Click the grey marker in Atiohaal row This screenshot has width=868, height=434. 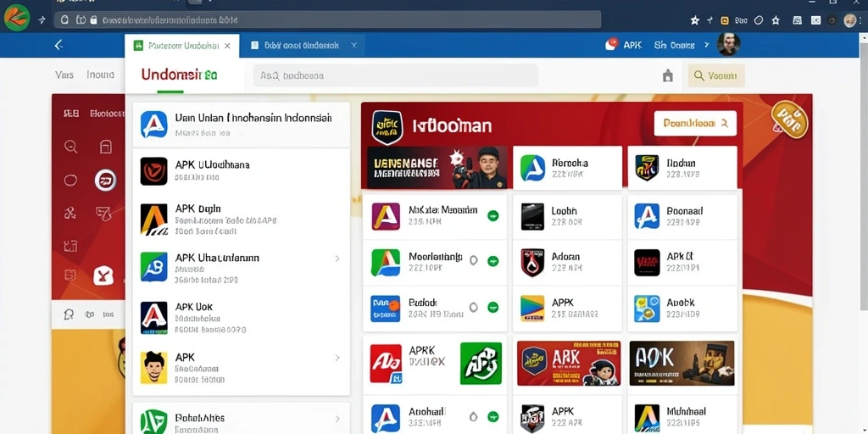point(473,417)
